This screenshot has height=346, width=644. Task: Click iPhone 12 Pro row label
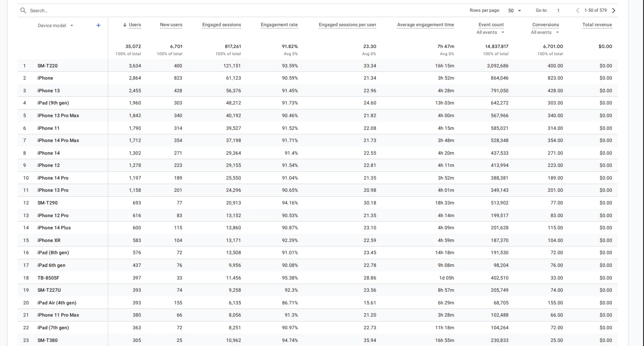53,216
